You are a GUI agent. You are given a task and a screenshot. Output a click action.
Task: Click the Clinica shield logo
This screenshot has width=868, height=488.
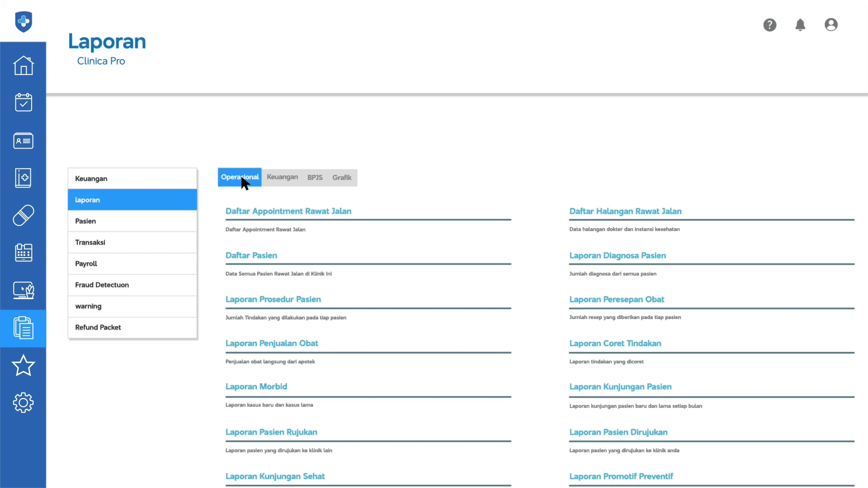[24, 21]
